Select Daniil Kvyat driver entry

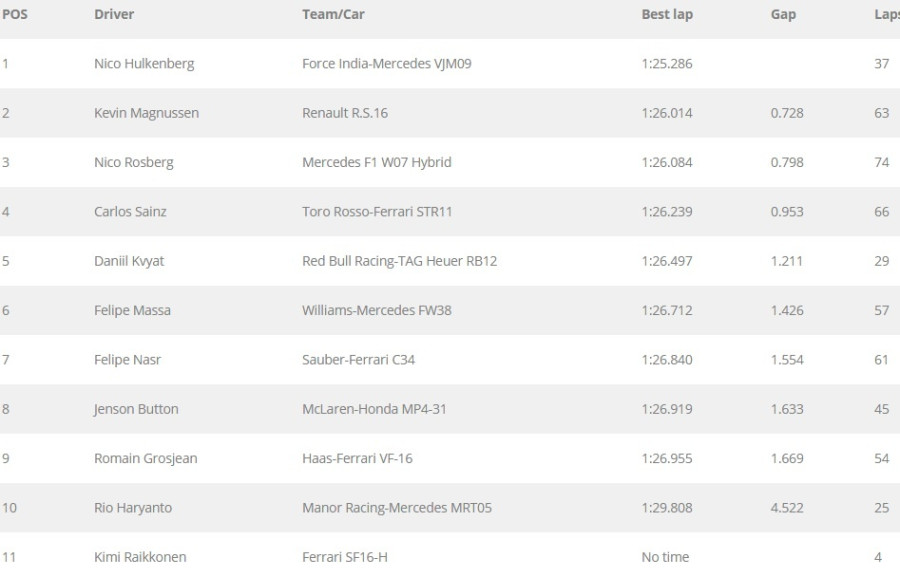[129, 261]
